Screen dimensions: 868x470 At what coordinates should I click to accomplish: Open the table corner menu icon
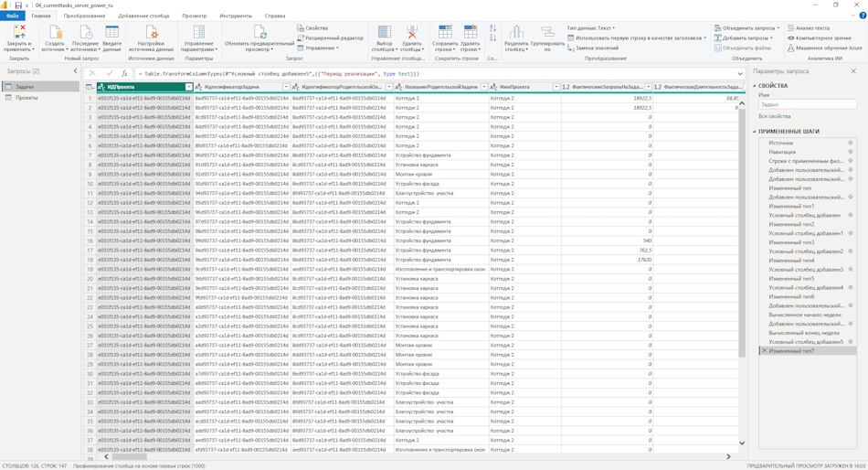[90, 87]
